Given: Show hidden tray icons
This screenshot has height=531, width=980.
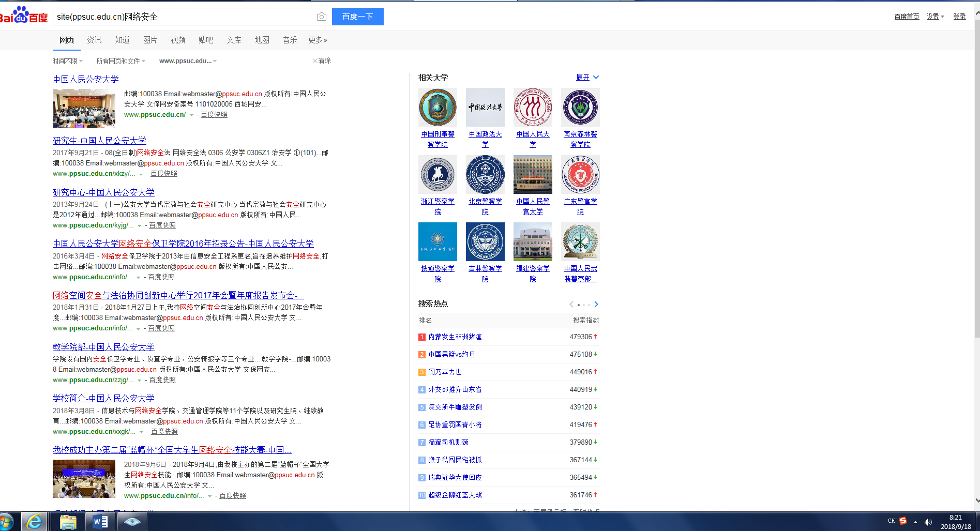Looking at the screenshot, I should (915, 522).
